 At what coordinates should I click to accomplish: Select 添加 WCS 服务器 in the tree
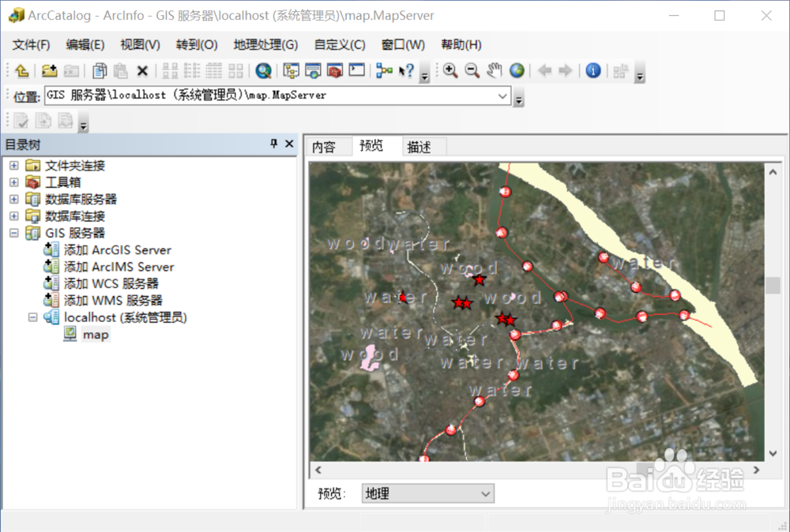pyautogui.click(x=111, y=283)
